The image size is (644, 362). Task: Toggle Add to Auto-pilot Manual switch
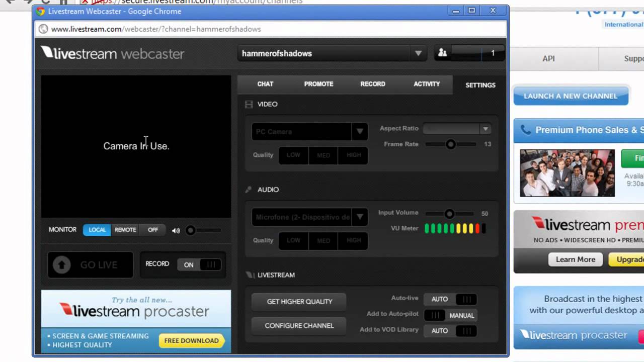click(x=450, y=315)
